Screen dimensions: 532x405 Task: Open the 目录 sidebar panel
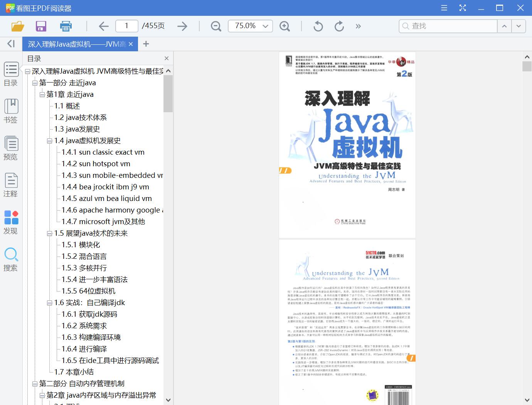pyautogui.click(x=11, y=74)
